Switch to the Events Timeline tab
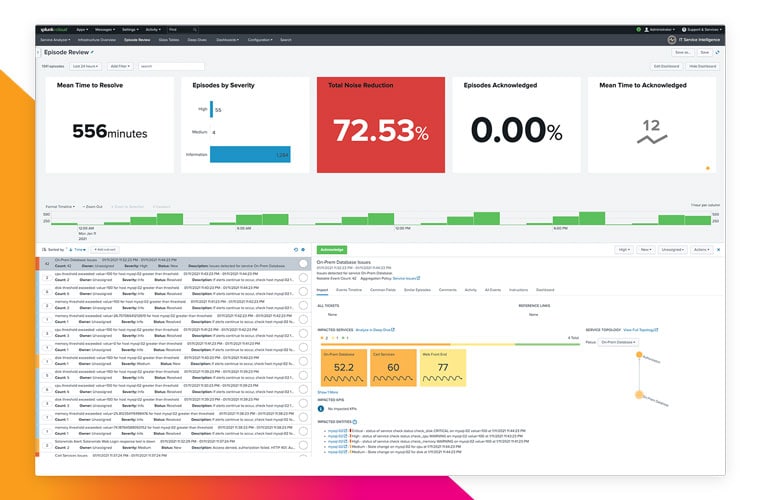The image size is (760, 500). (x=349, y=290)
